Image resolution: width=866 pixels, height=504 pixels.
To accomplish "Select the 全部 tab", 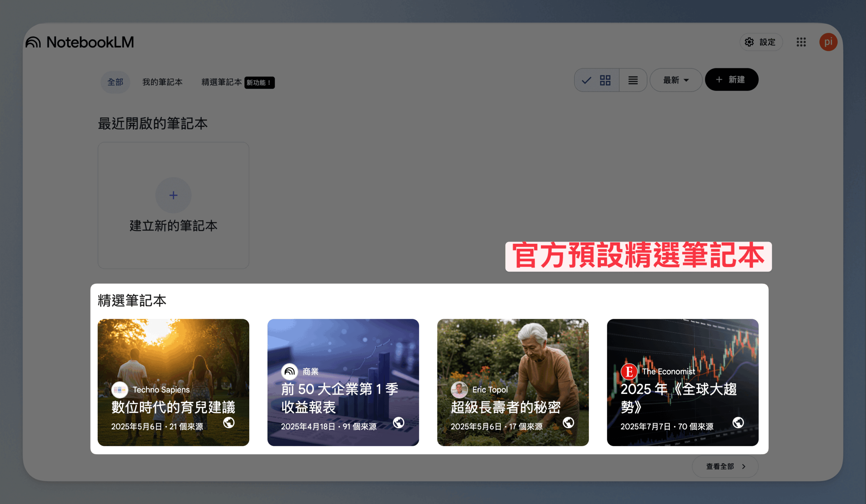I will pyautogui.click(x=115, y=82).
